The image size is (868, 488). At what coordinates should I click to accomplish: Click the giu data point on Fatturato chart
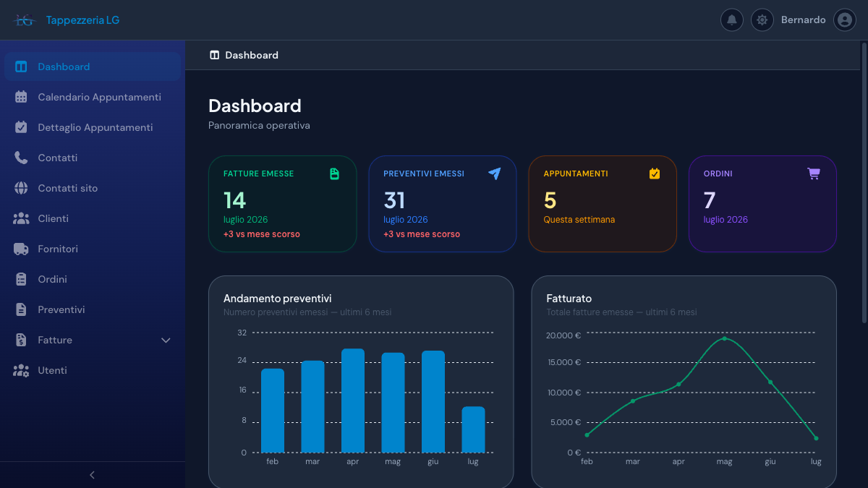[x=770, y=382]
